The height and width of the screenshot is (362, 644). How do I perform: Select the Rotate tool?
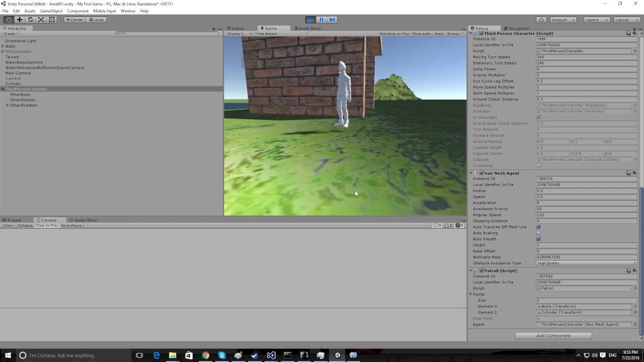[30, 19]
